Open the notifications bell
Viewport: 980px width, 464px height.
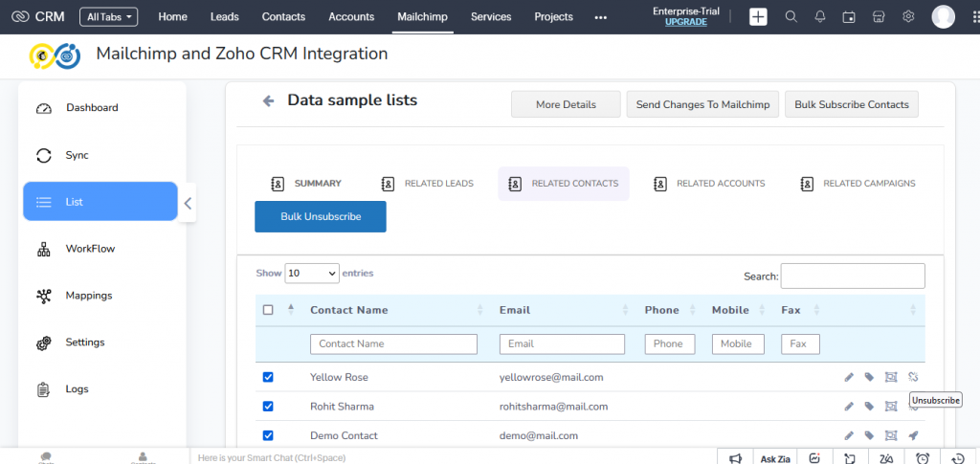[820, 17]
